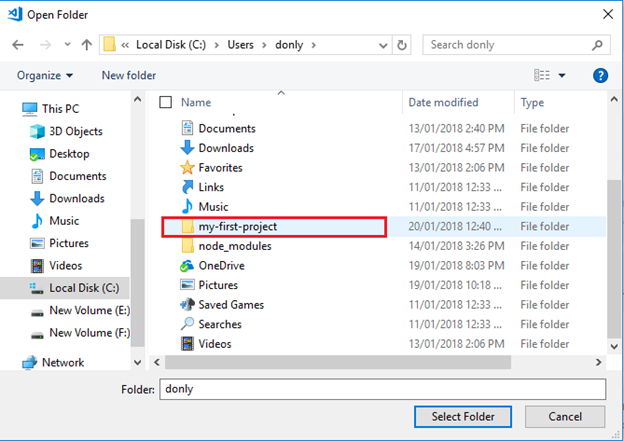
Task: Select the my-first-project folder
Action: tap(237, 227)
